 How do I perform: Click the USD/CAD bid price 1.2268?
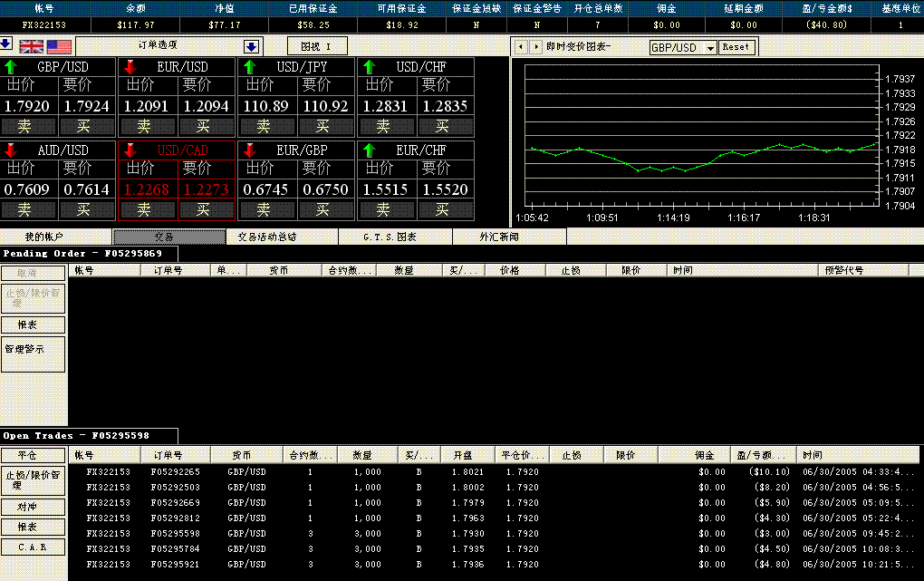coord(146,189)
